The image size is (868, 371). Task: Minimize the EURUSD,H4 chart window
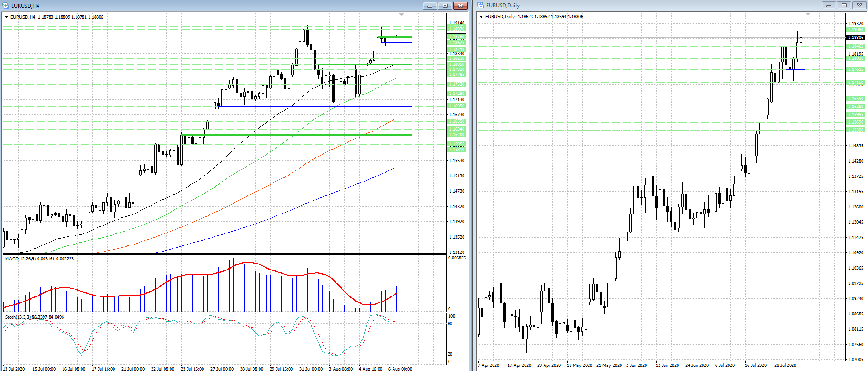pos(430,6)
